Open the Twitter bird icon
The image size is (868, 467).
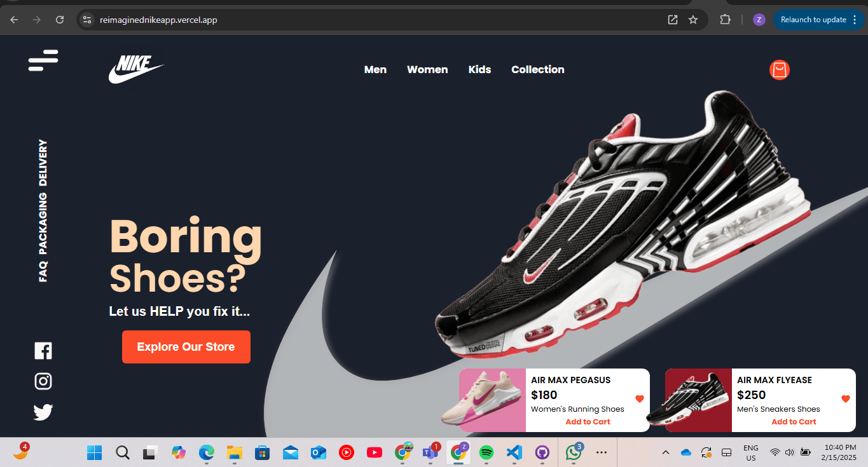(43, 412)
